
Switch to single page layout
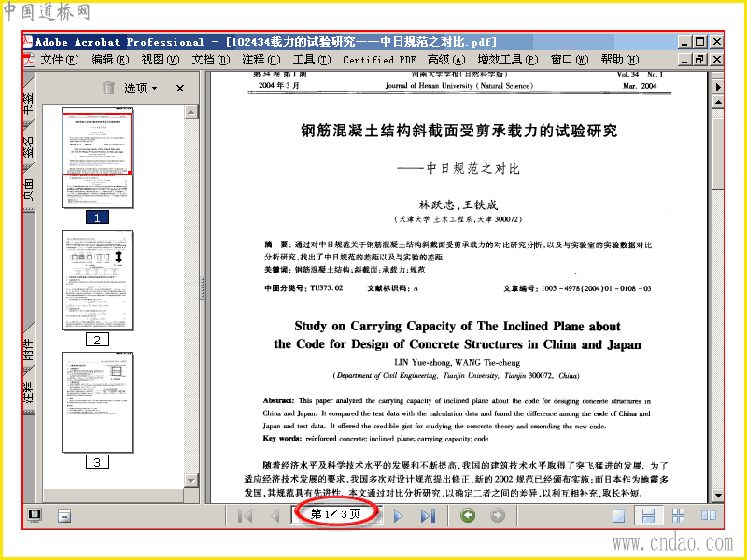tap(618, 515)
